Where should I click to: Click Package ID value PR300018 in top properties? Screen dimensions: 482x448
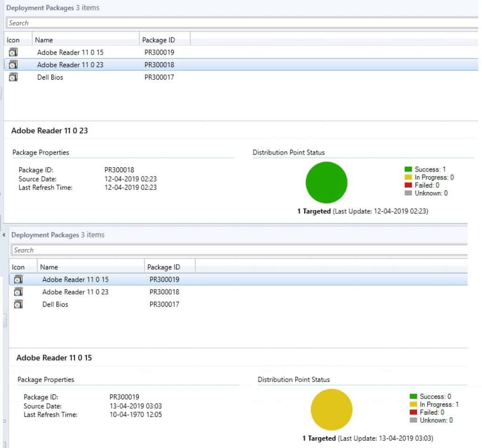pyautogui.click(x=119, y=170)
